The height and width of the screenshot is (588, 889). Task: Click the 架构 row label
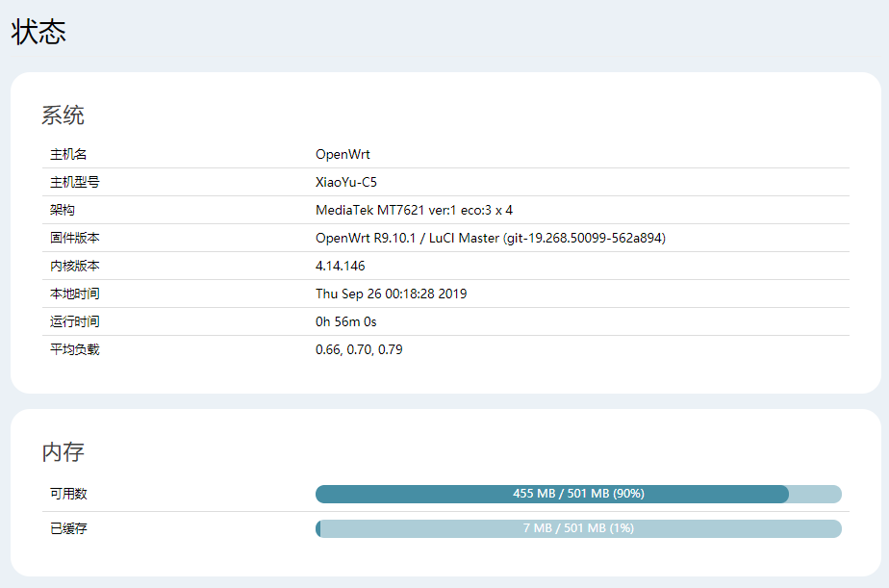pyautogui.click(x=63, y=210)
